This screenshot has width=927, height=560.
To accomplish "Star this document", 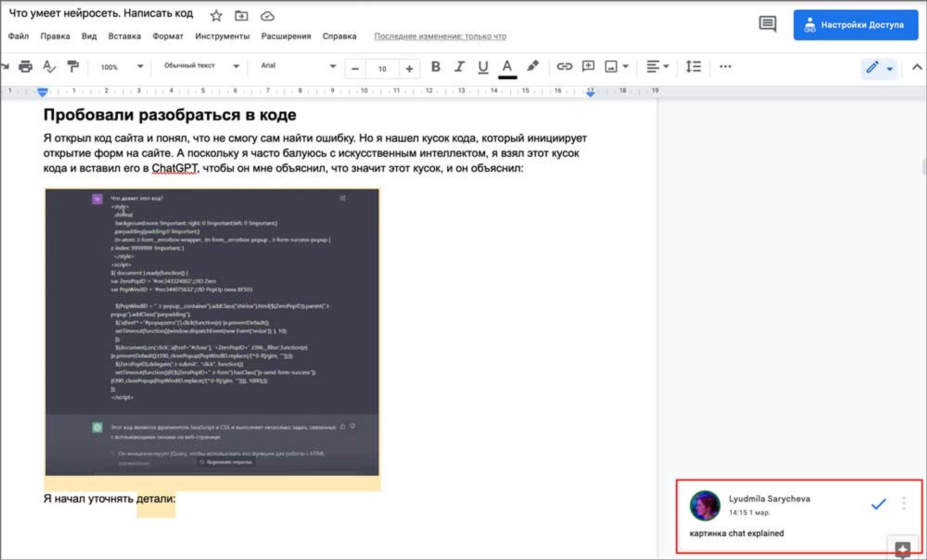I will (x=216, y=16).
